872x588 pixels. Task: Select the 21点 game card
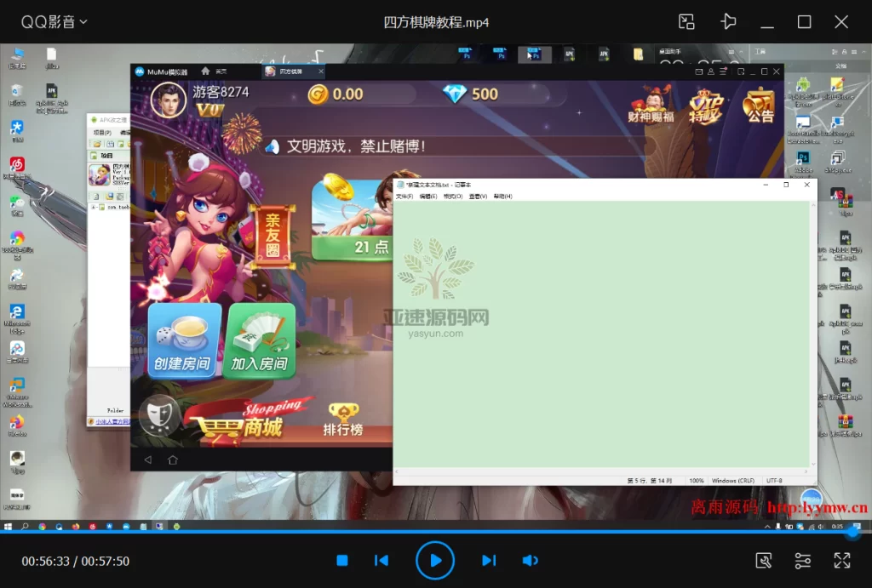tap(352, 219)
